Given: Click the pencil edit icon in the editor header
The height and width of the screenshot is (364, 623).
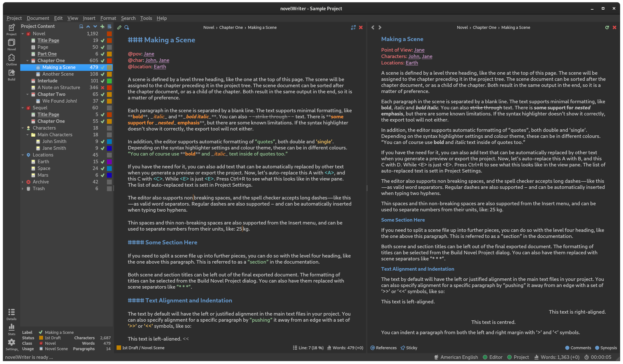Looking at the screenshot, I should click(119, 28).
